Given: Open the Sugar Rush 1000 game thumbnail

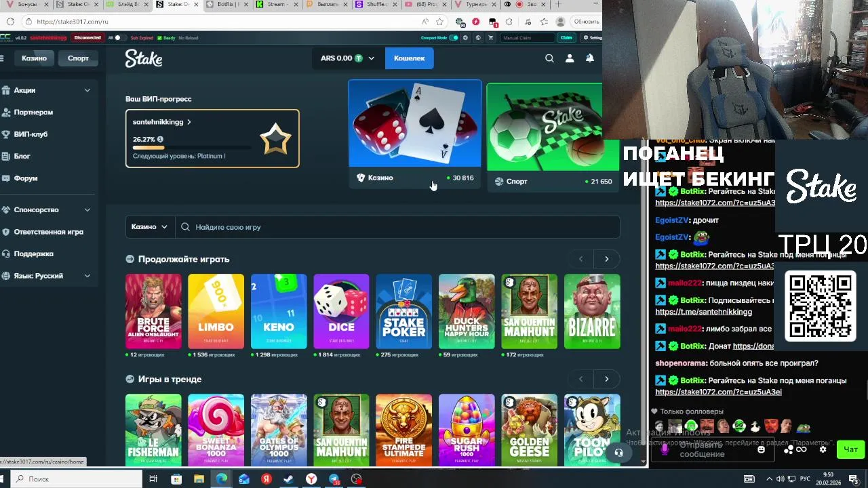Looking at the screenshot, I should click(467, 429).
